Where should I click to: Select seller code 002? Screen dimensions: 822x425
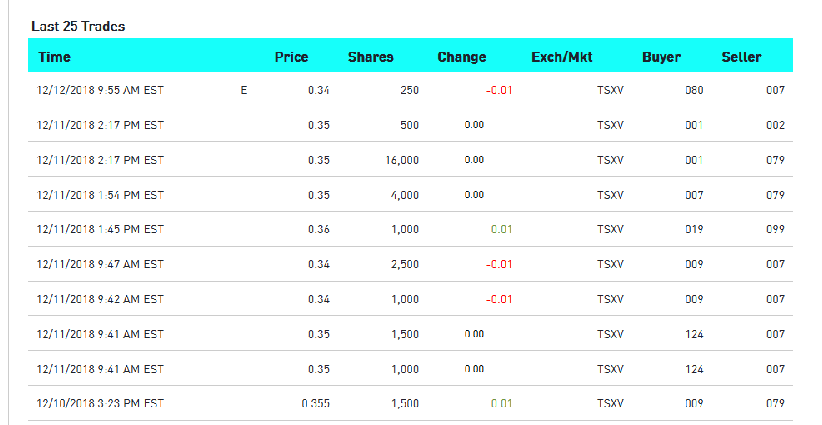click(775, 126)
